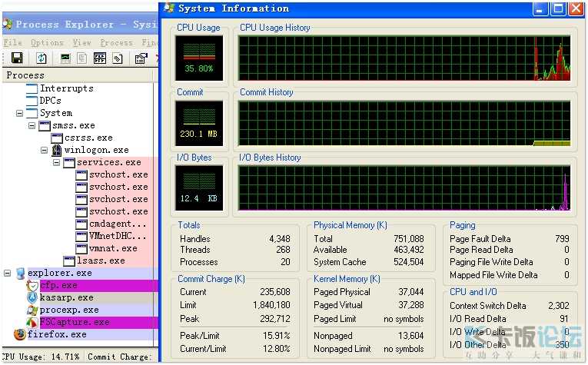Click the Refresh Now toolbar icon

pos(42,58)
